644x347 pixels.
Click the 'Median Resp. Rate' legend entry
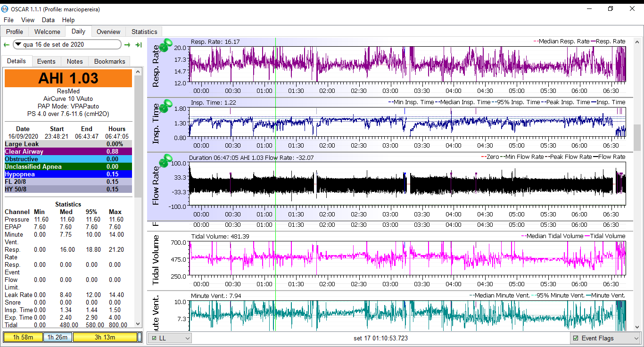coord(562,41)
